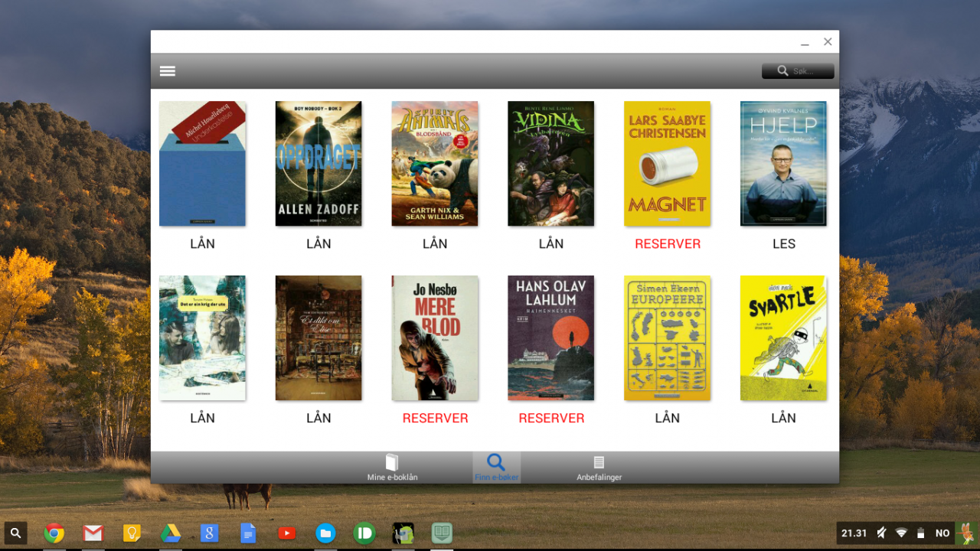Image resolution: width=980 pixels, height=551 pixels.
Task: Open Magnet by Lars Saabye Christensen
Action: [x=668, y=164]
